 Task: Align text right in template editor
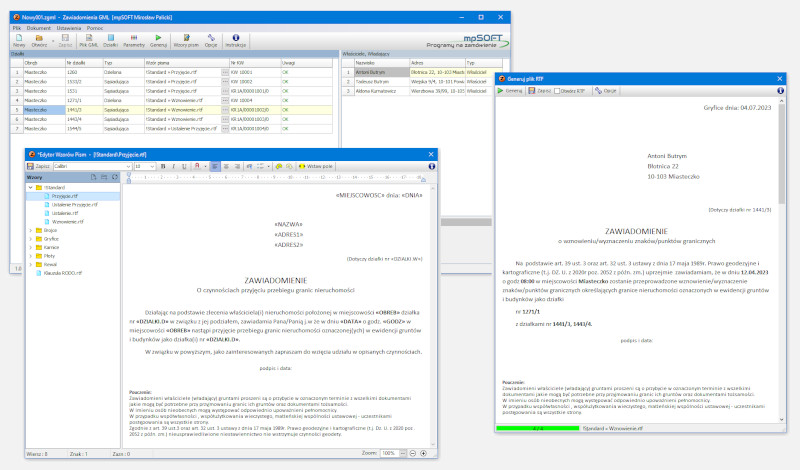pos(237,166)
